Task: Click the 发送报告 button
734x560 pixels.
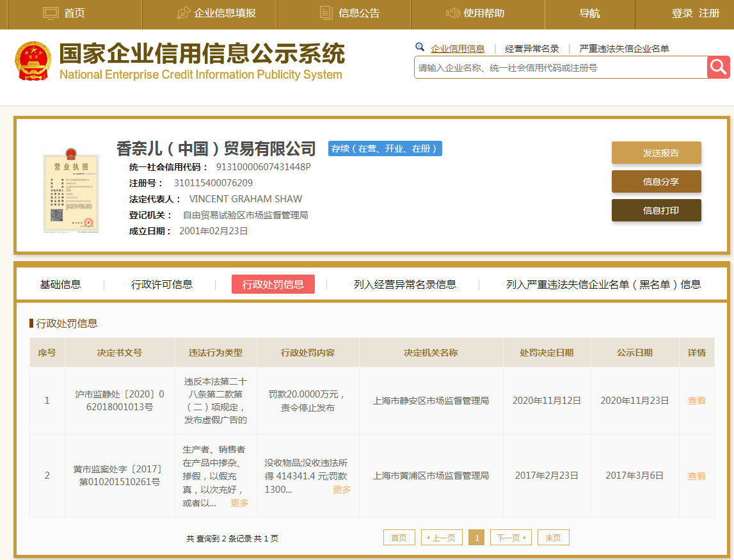Action: coord(656,153)
